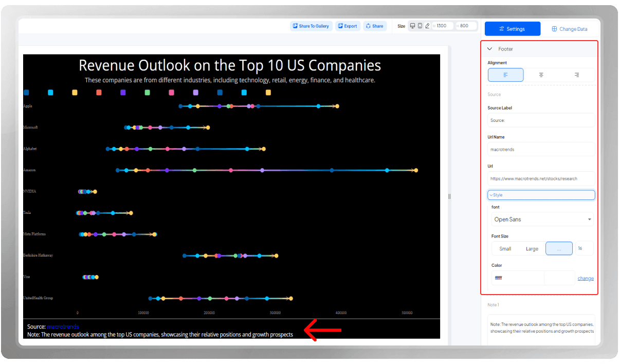Screen dimensions: 619x364
Task: Switch to the Change Data tab
Action: point(570,29)
